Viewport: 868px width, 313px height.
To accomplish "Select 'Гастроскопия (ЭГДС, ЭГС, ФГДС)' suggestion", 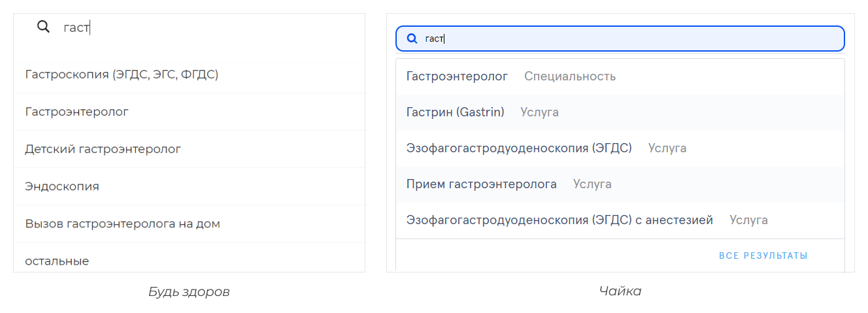I will (x=122, y=74).
